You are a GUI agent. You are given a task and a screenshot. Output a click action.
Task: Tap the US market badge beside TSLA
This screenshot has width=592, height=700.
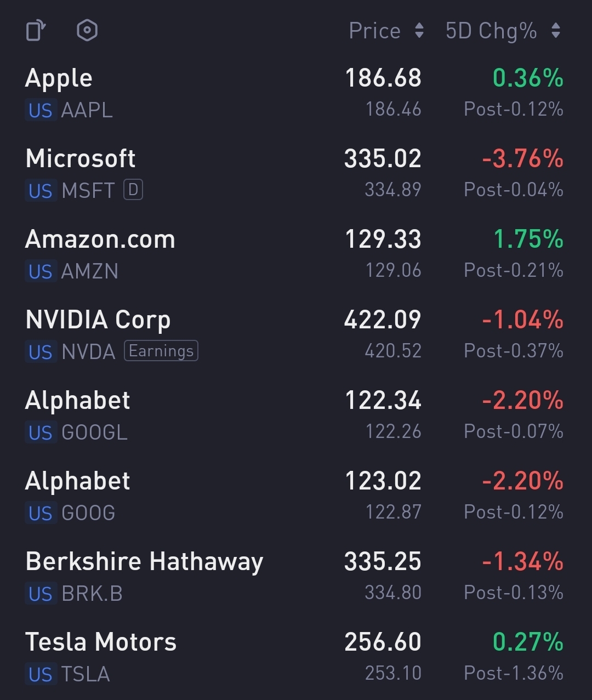41,674
